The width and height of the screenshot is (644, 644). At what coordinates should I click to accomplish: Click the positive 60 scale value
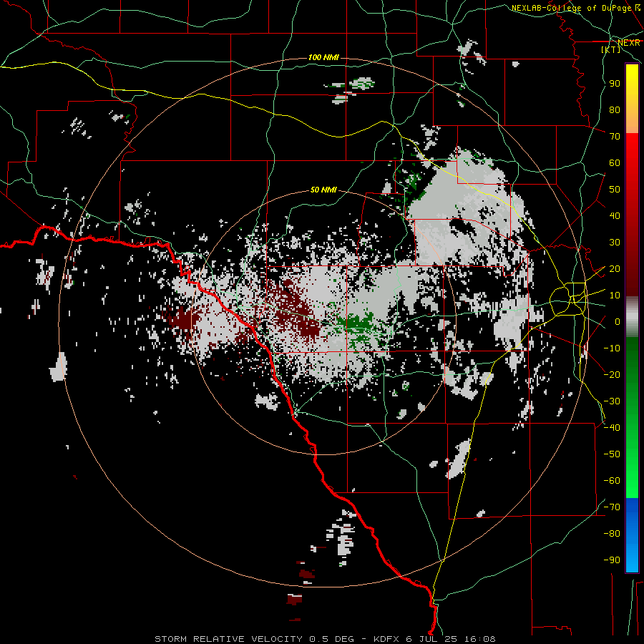[615, 162]
